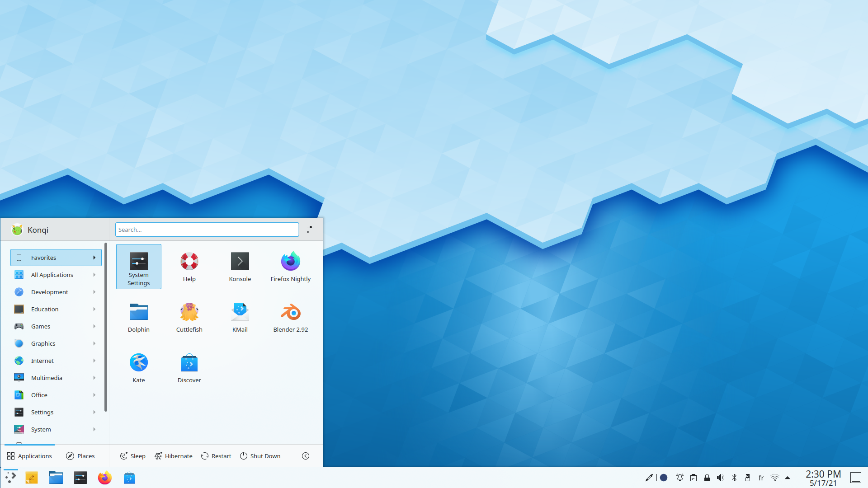Screen dimensions: 868x488
Task: Expand the Development category
Action: click(54, 291)
